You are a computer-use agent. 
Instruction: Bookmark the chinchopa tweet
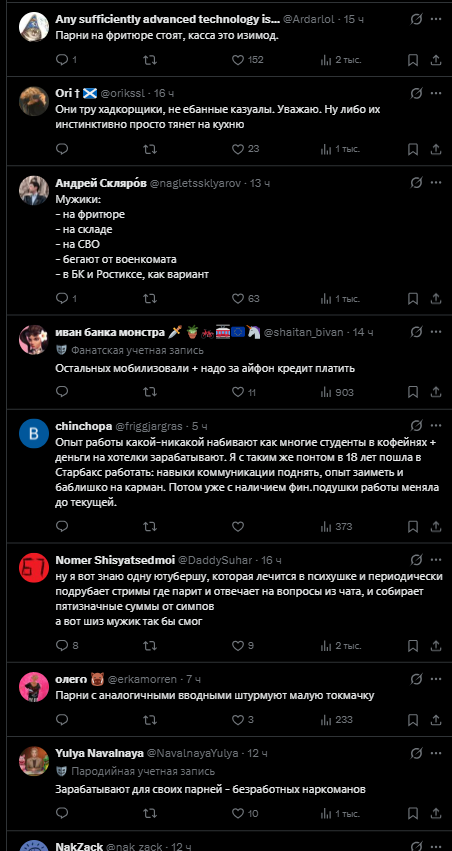(x=413, y=526)
